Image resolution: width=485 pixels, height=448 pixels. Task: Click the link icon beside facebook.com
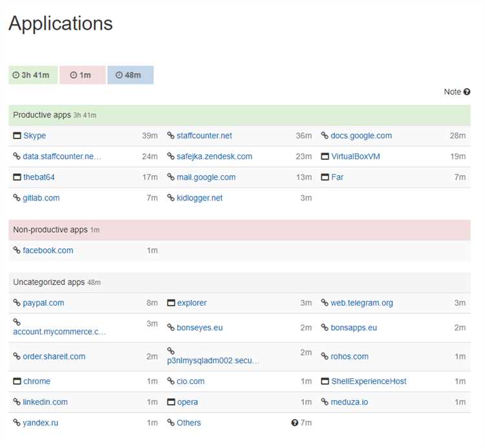point(17,250)
